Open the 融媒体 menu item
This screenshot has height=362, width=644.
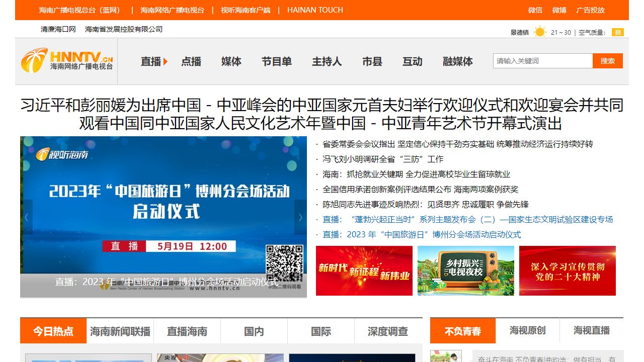458,61
